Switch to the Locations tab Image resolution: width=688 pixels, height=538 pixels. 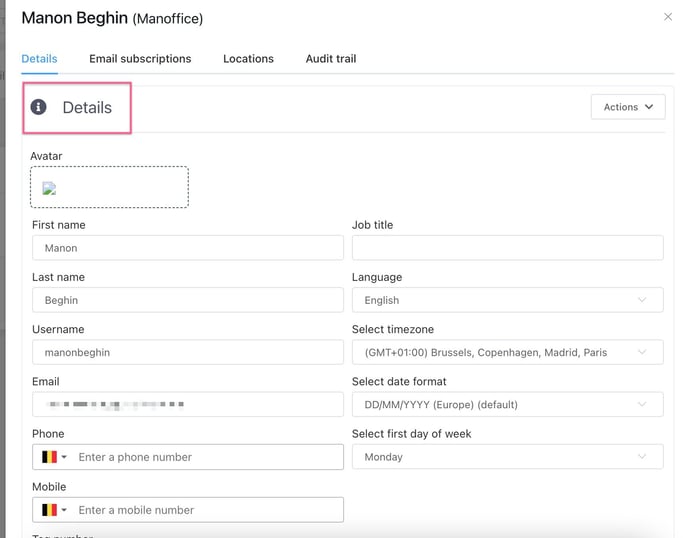click(248, 59)
